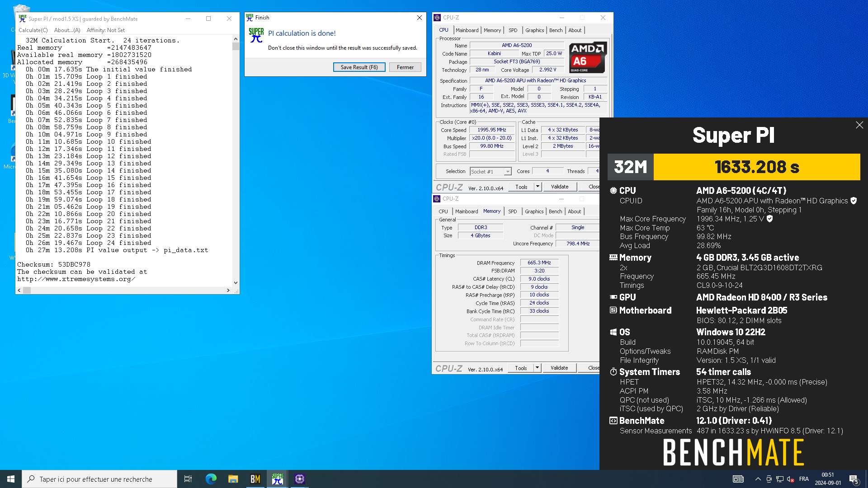868x488 pixels.
Task: Click the AMD A6 processor logo
Action: [587, 57]
